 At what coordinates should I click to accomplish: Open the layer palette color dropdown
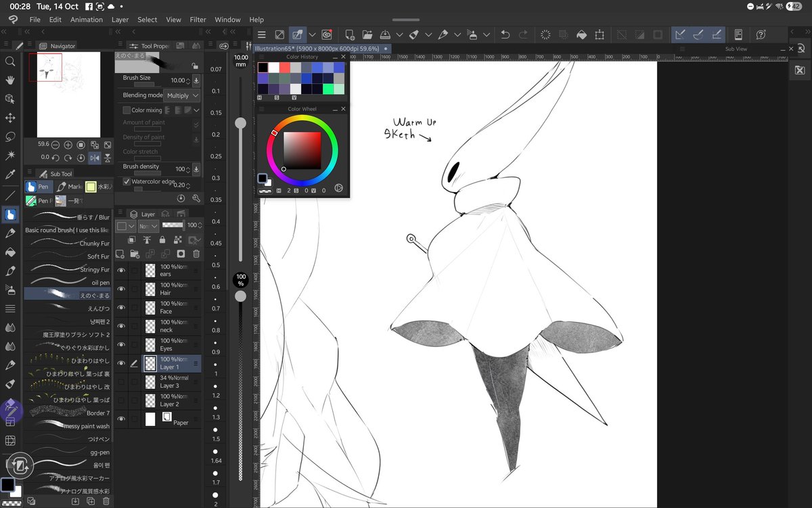126,225
